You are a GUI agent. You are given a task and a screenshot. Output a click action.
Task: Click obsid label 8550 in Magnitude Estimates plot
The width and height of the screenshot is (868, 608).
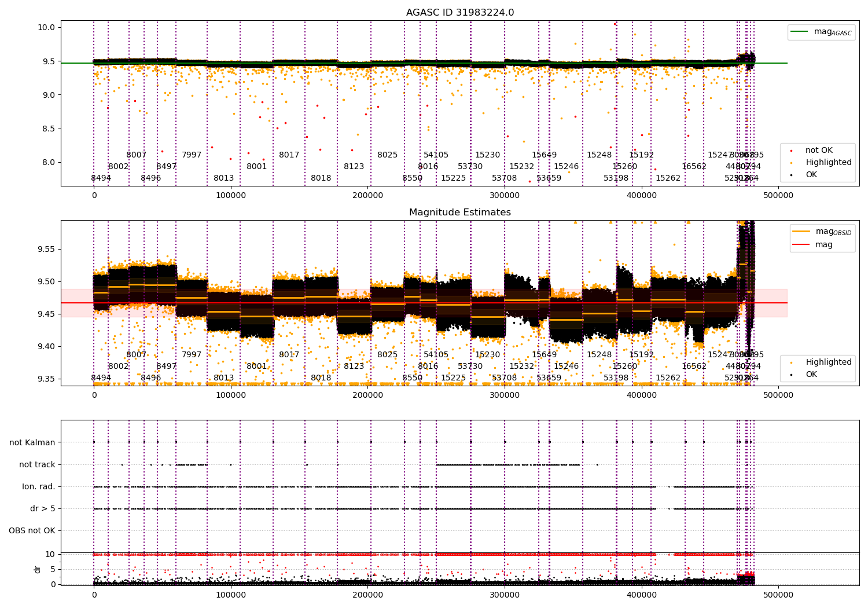[413, 378]
